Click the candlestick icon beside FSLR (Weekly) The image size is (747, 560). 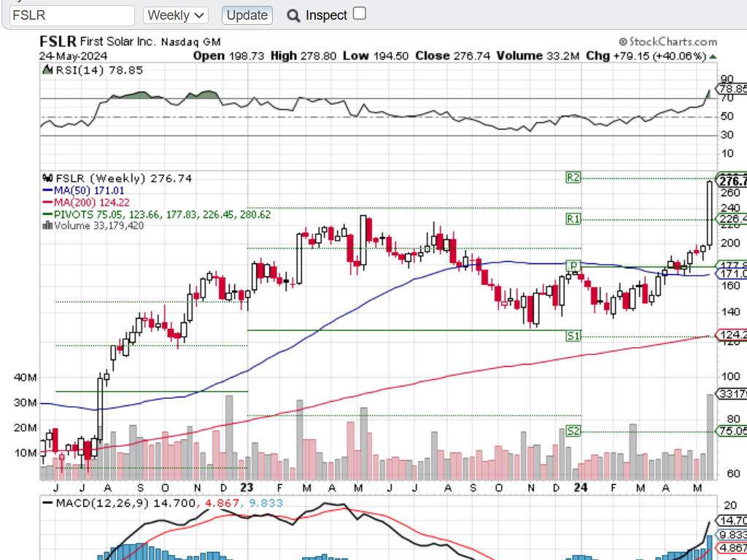pos(47,178)
